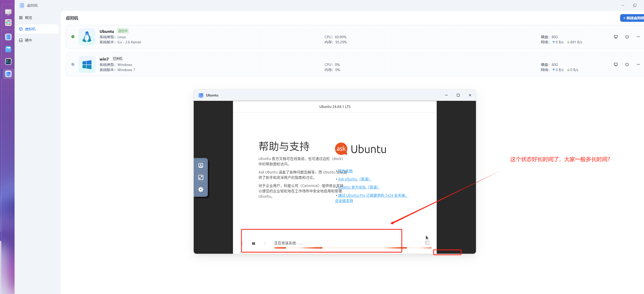Image resolution: width=644 pixels, height=294 pixels.
Task: Click the 系统版本: 6.x - 2.6 Kernel text
Action: coord(120,42)
